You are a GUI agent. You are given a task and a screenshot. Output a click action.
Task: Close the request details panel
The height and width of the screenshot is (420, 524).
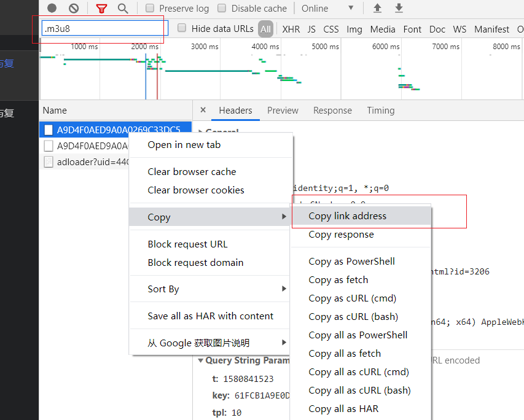[203, 110]
